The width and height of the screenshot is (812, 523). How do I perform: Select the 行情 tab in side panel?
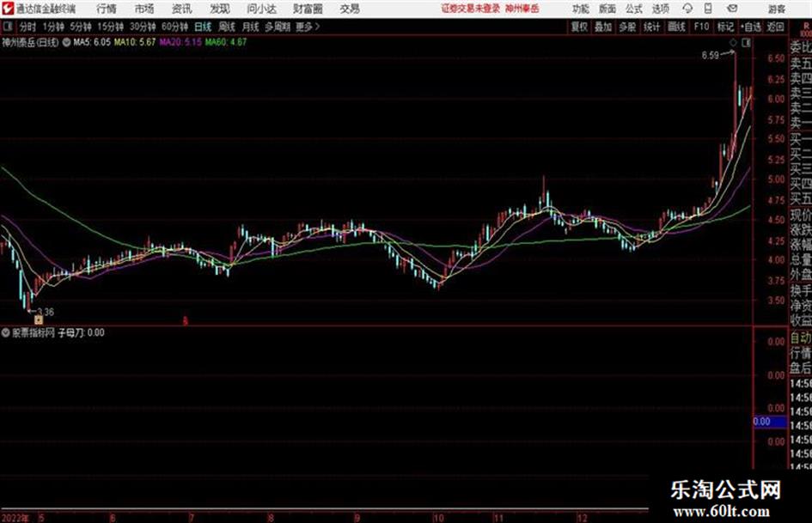coord(801,353)
